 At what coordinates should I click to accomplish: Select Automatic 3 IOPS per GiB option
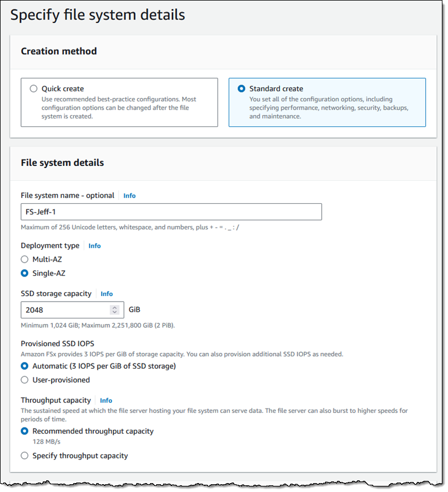click(x=24, y=366)
